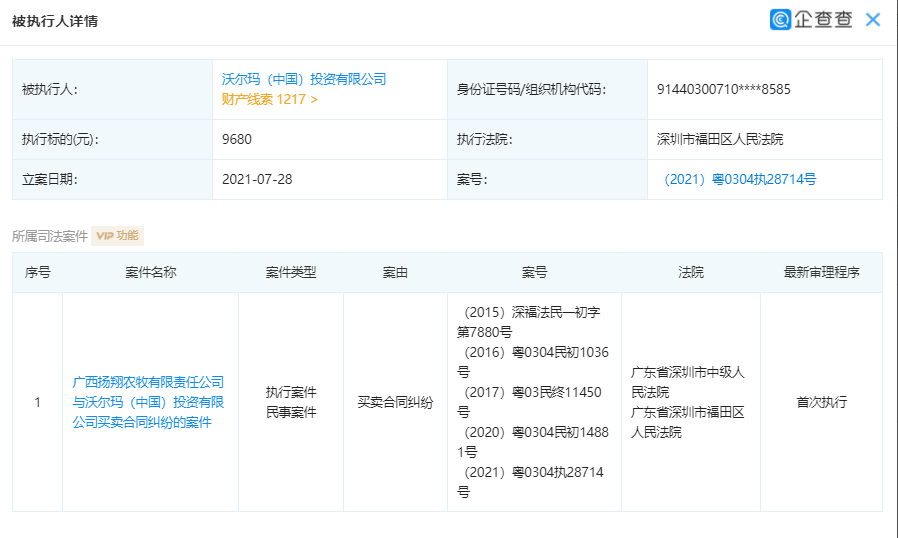Click the 执行标的(元): label
Image resolution: width=898 pixels, height=538 pixels.
[x=60, y=139]
